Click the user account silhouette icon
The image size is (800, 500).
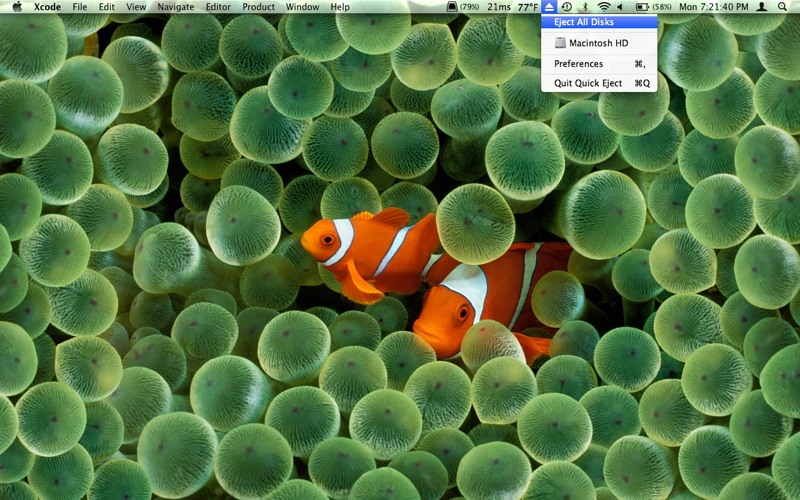point(762,7)
